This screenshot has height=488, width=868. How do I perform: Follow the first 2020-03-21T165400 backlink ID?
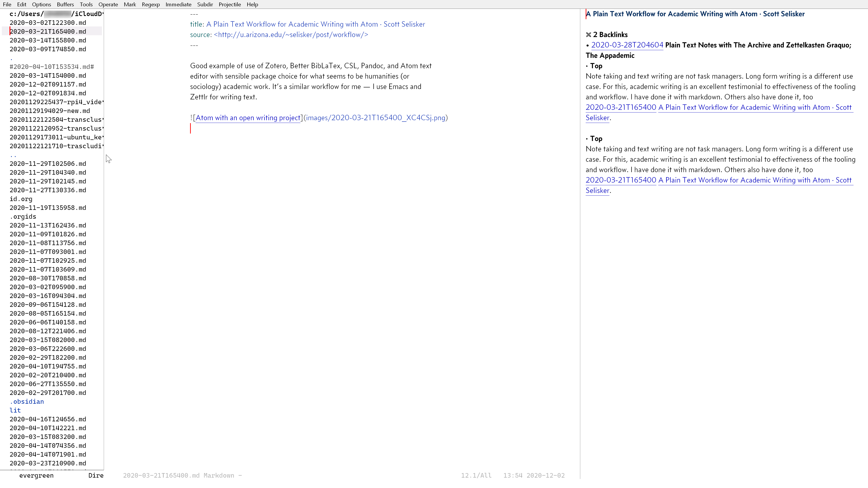pyautogui.click(x=621, y=108)
